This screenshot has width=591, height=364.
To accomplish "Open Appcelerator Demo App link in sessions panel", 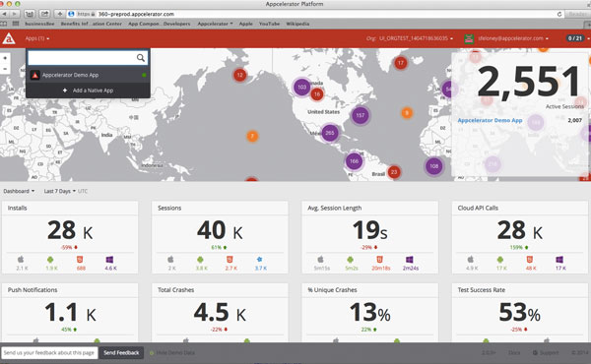I will pos(490,120).
